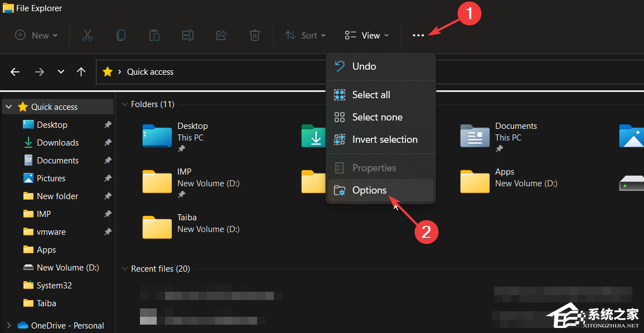Open the three-dot See more menu
The height and width of the screenshot is (333, 644).
(x=418, y=35)
